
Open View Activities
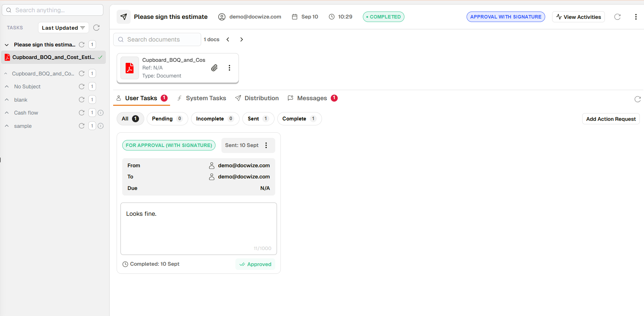coord(578,16)
